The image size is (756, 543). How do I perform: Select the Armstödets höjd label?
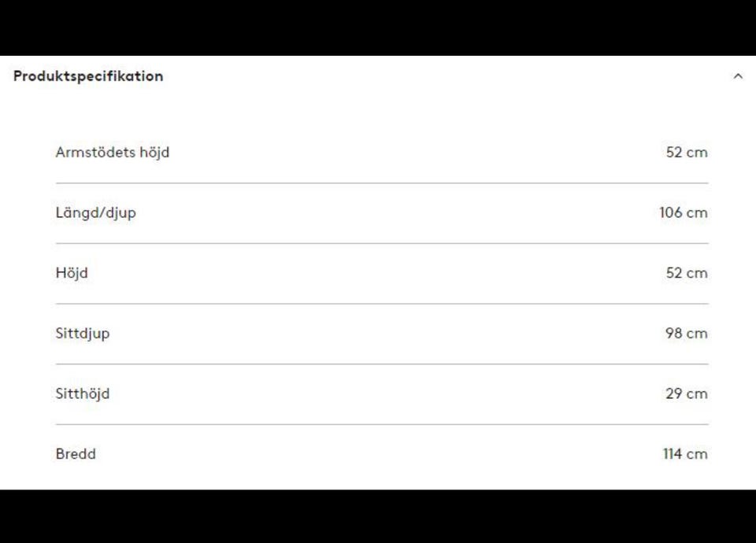tap(113, 153)
